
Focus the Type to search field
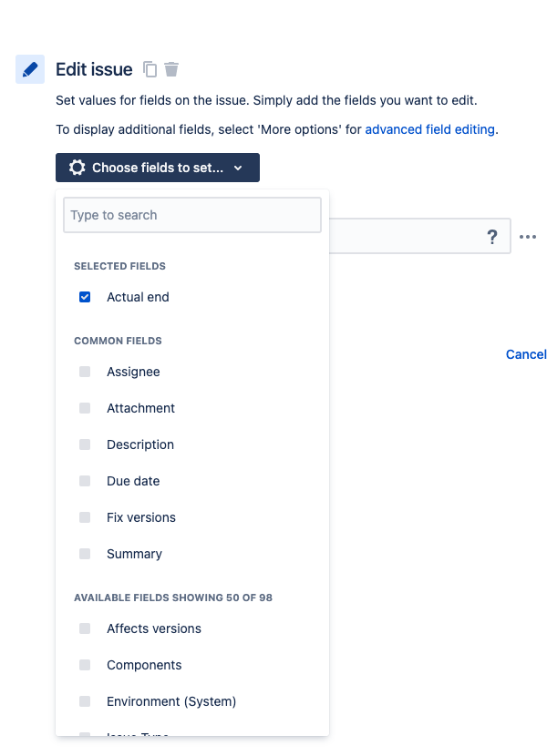pyautogui.click(x=192, y=215)
